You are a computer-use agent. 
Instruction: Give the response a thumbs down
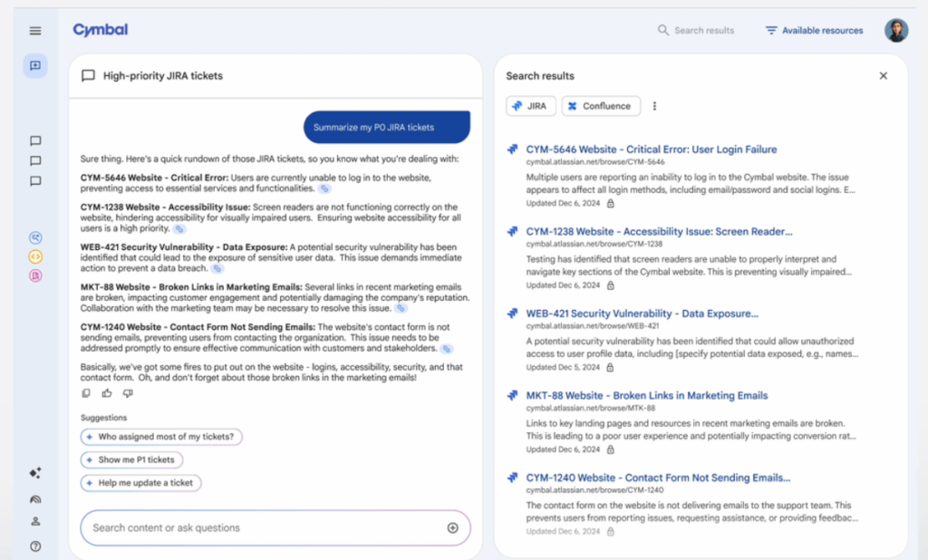click(128, 393)
